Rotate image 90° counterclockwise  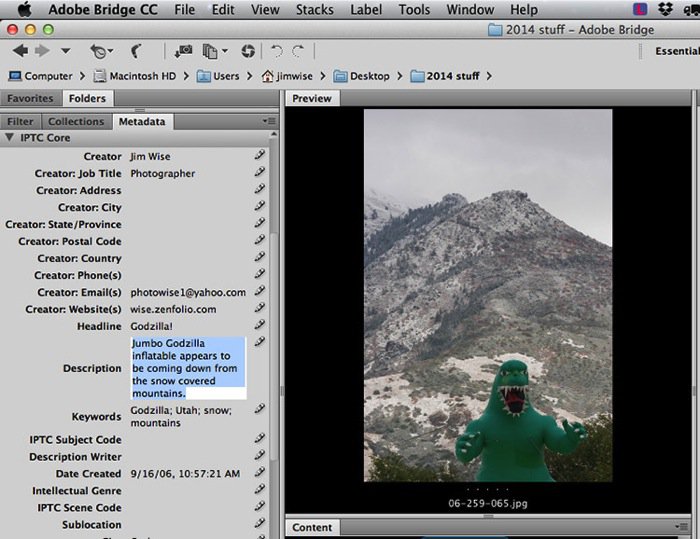point(276,50)
